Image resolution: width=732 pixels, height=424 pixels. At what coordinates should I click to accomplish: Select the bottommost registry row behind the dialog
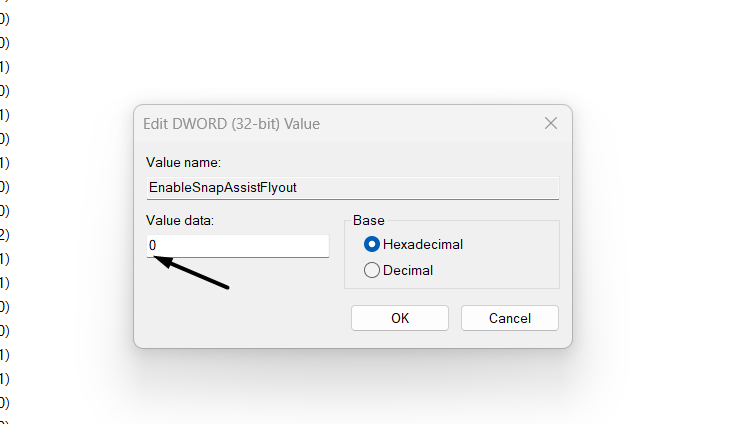click(x=4, y=403)
